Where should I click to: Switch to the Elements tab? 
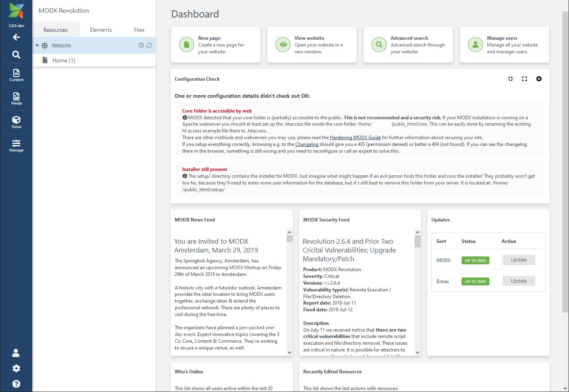101,30
